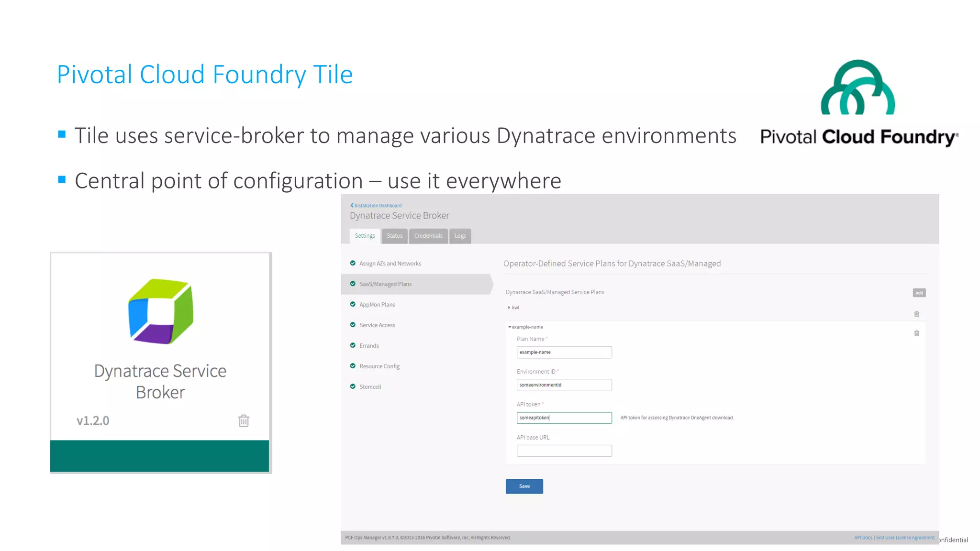The image size is (980, 551).
Task: Open Stemcell section
Action: 370,387
